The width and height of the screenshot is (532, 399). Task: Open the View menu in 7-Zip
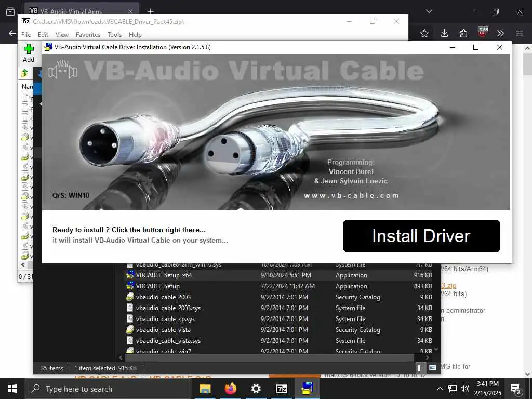pyautogui.click(x=62, y=35)
